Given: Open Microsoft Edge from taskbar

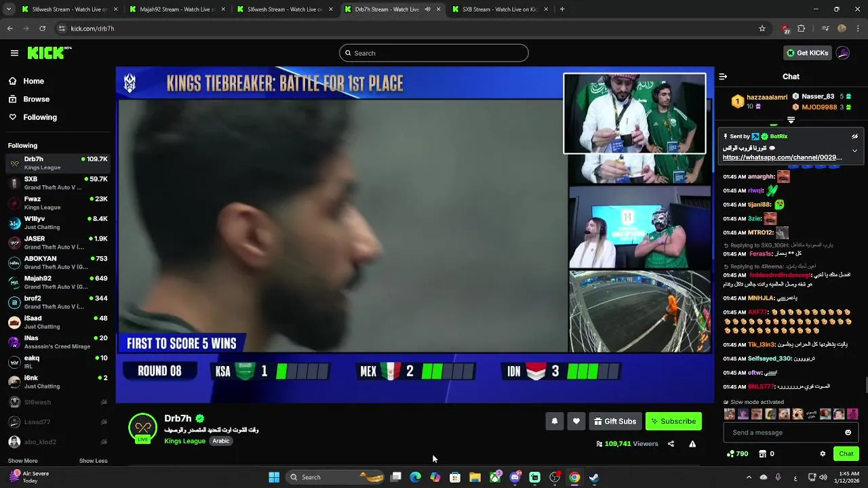Looking at the screenshot, I should (x=415, y=477).
